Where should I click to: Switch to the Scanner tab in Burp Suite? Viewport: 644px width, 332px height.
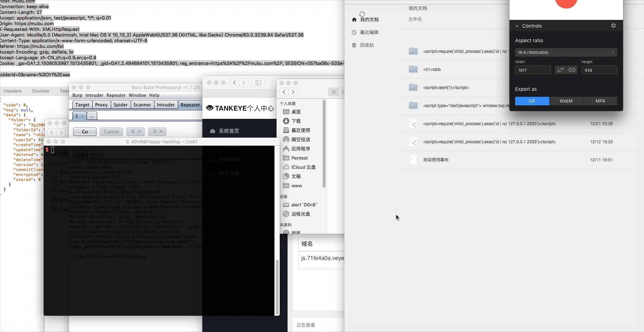click(x=142, y=105)
